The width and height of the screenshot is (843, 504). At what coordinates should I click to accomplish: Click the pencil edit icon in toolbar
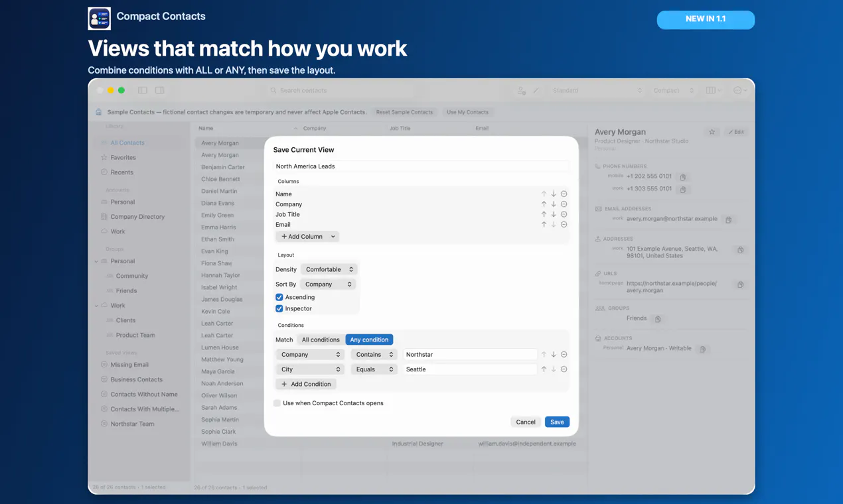tap(536, 90)
